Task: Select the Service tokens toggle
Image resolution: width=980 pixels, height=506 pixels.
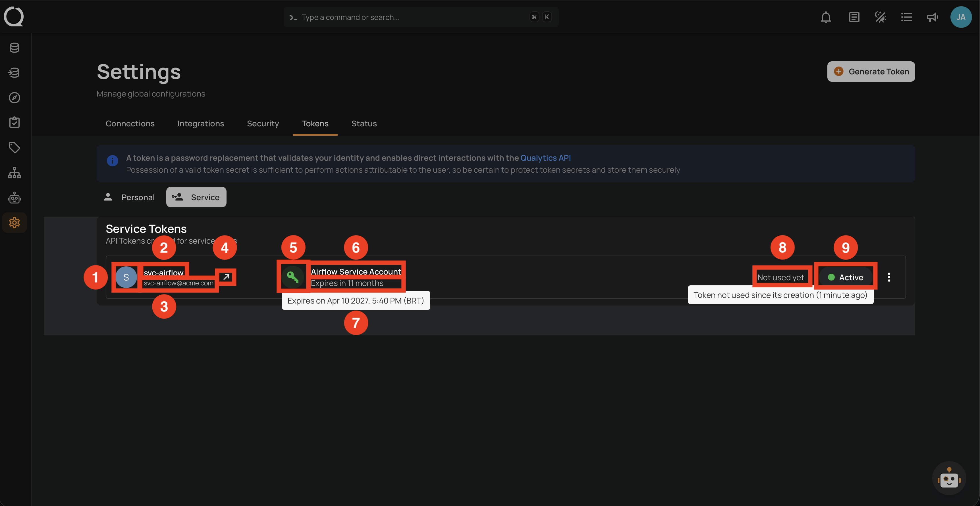Action: click(x=196, y=197)
